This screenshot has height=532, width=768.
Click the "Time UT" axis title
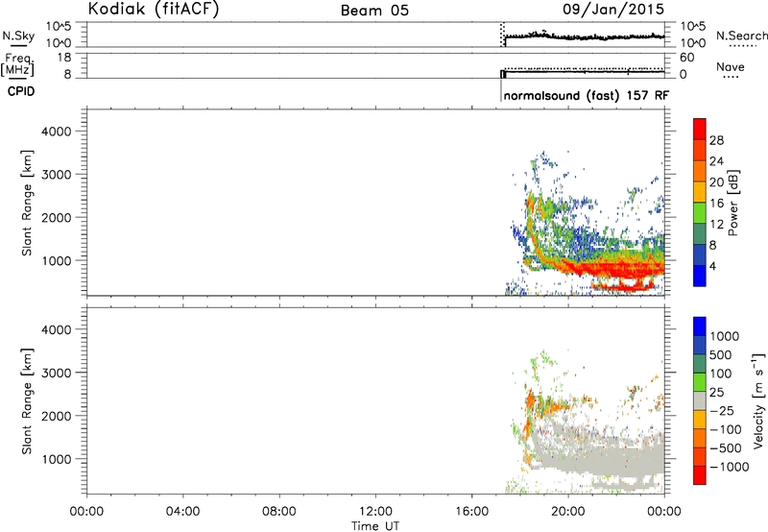click(x=375, y=526)
